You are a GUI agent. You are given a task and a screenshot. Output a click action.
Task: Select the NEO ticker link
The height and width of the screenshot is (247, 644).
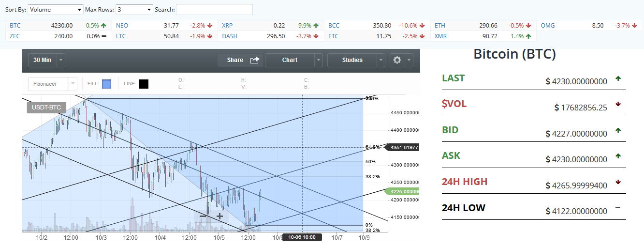tap(122, 26)
